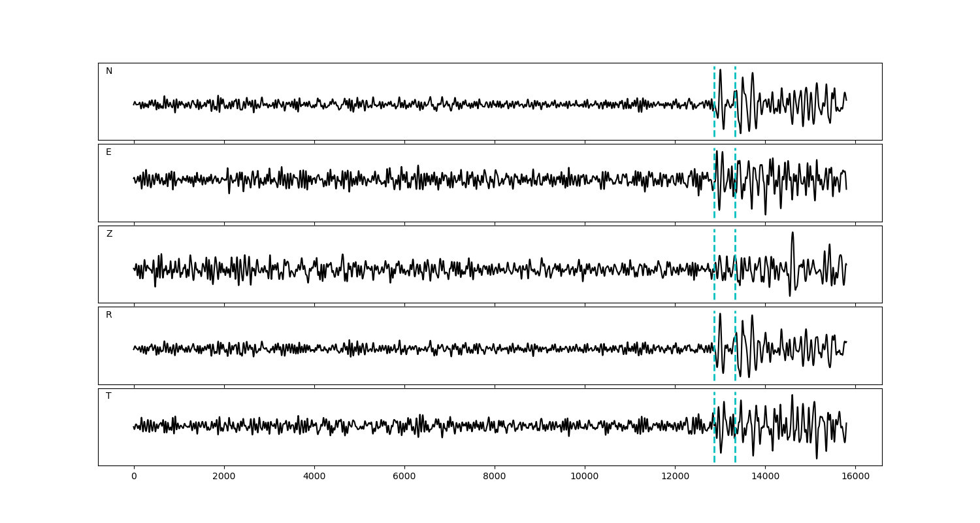Click the 0 tick label on x-axis

pos(134,477)
